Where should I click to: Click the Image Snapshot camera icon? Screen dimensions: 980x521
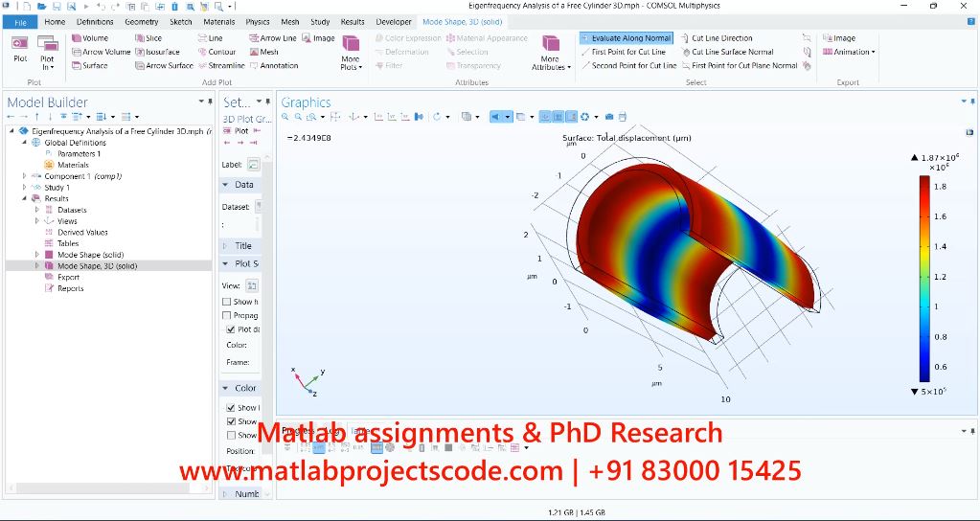pos(609,117)
